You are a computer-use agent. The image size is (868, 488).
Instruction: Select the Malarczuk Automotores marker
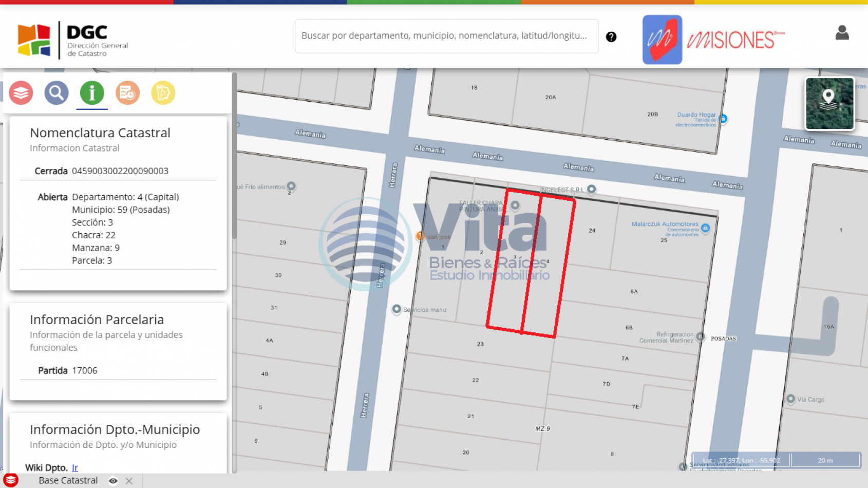point(705,228)
